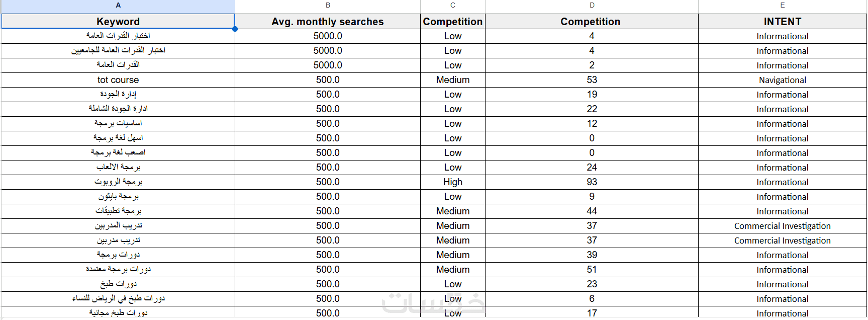The width and height of the screenshot is (868, 320).
Task: Click the Navigational intent cell
Action: pyautogui.click(x=782, y=80)
